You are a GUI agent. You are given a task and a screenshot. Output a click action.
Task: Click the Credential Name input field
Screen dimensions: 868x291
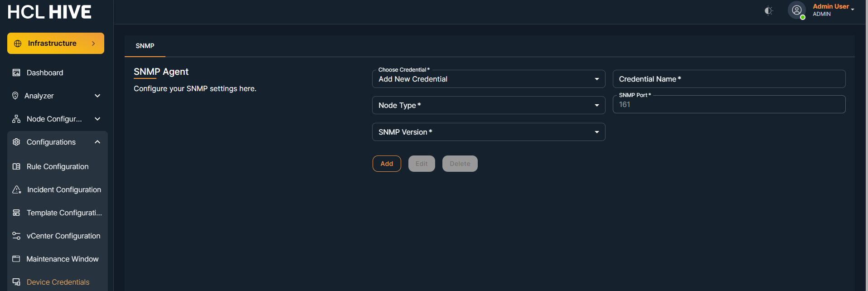click(728, 79)
